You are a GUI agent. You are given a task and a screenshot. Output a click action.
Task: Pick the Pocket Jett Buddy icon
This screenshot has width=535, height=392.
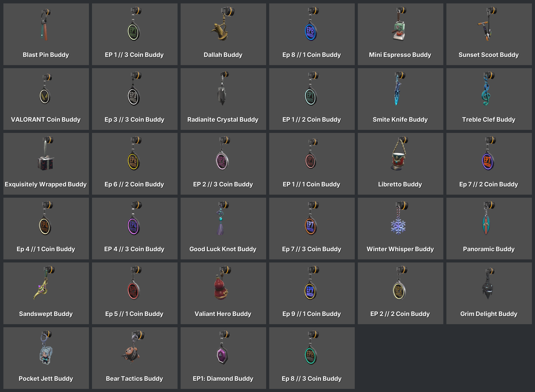coord(46,348)
